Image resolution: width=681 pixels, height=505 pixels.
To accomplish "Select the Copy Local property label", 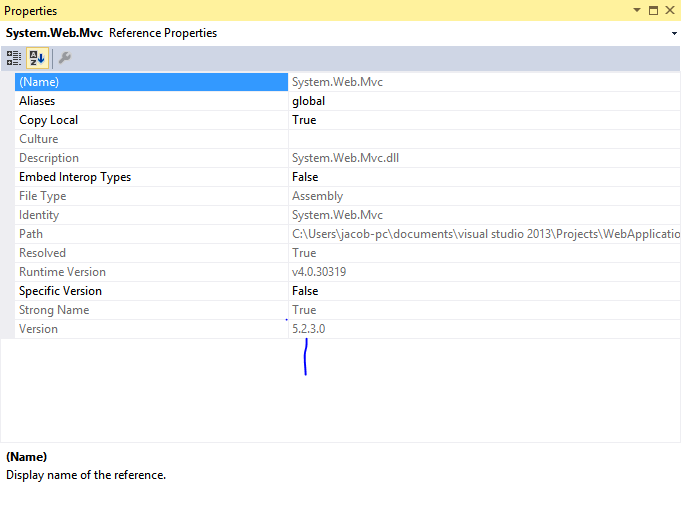I will [48, 120].
